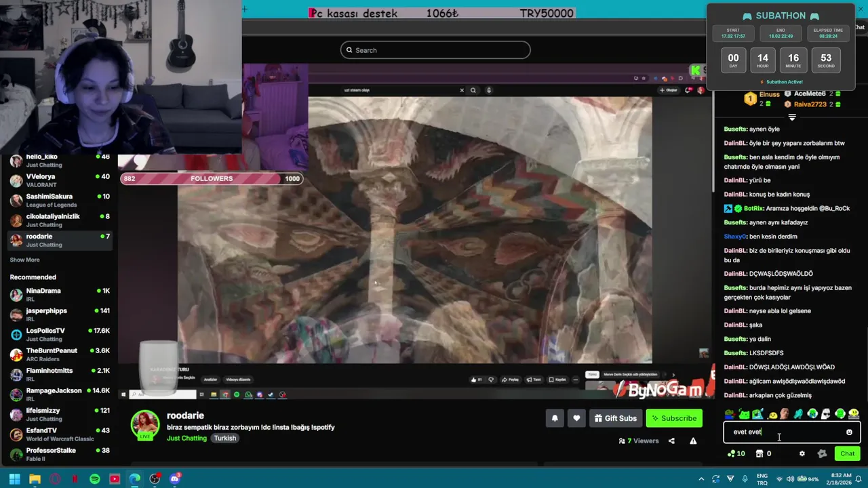Viewport: 868px width, 488px height.
Task: Select roodarie in the following list
Action: 60,240
